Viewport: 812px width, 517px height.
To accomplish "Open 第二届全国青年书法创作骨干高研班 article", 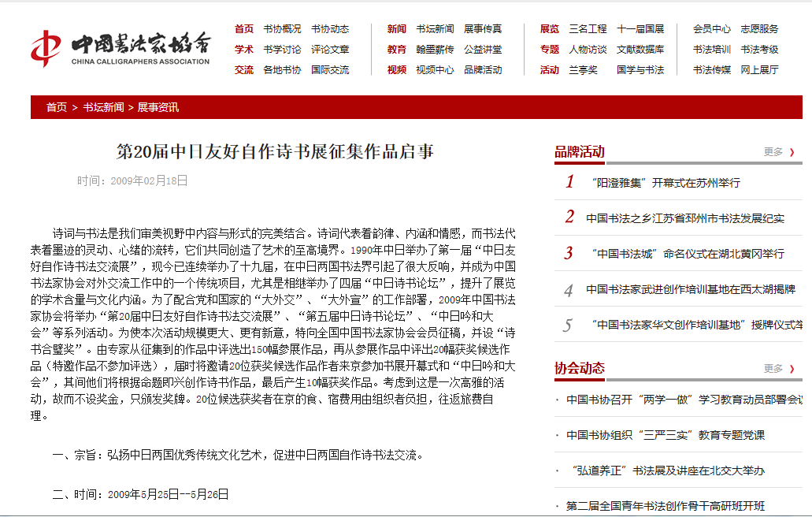I will [x=666, y=506].
